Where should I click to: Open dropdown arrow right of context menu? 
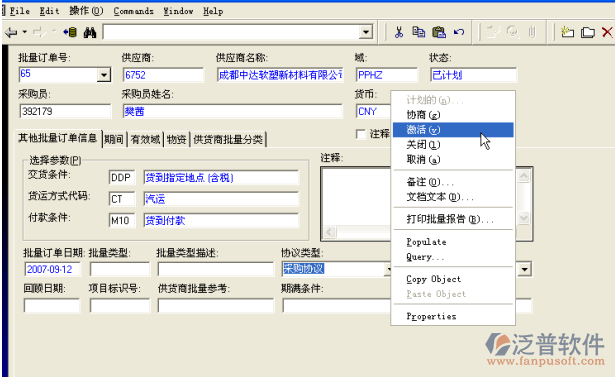pos(524,269)
